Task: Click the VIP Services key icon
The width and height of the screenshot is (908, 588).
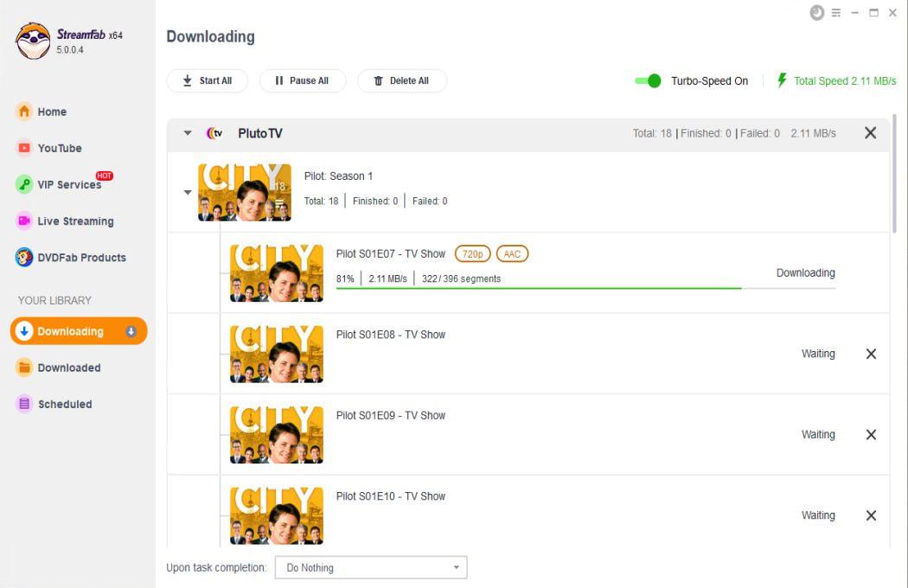Action: click(23, 184)
